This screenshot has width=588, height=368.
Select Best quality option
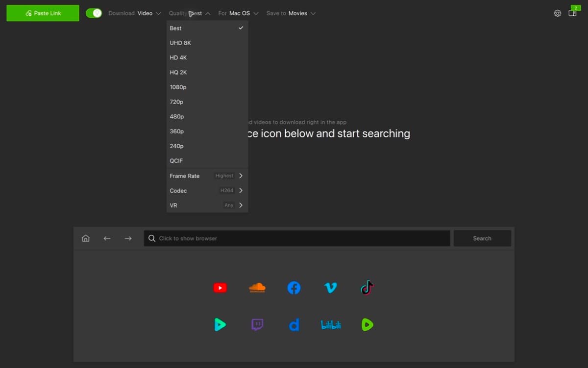click(207, 28)
